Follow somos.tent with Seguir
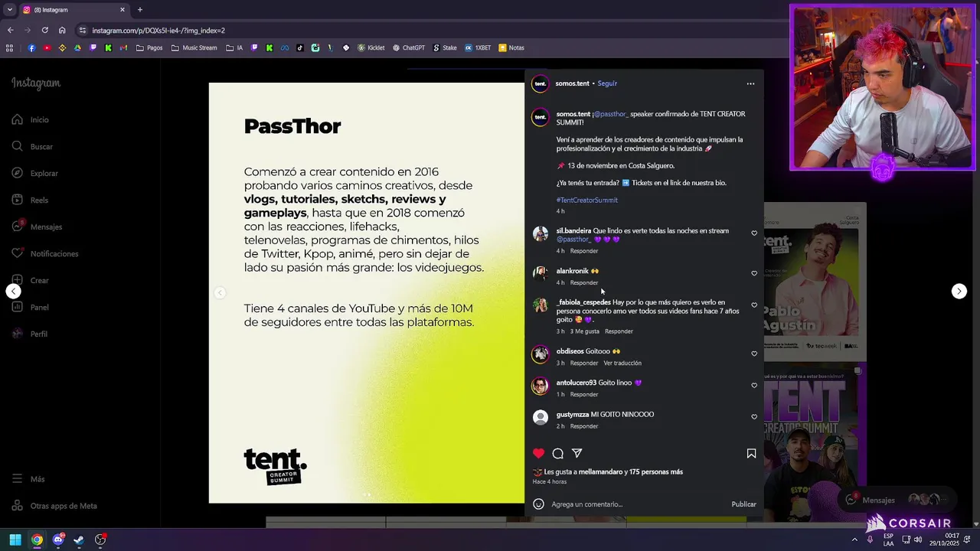This screenshot has height=551, width=980. (x=607, y=83)
